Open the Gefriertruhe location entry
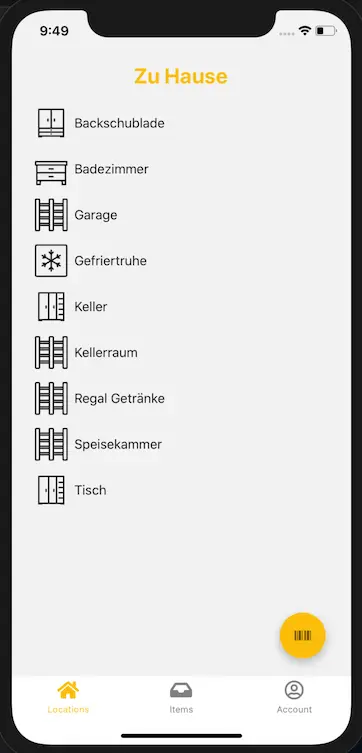The image size is (362, 753). (x=181, y=261)
